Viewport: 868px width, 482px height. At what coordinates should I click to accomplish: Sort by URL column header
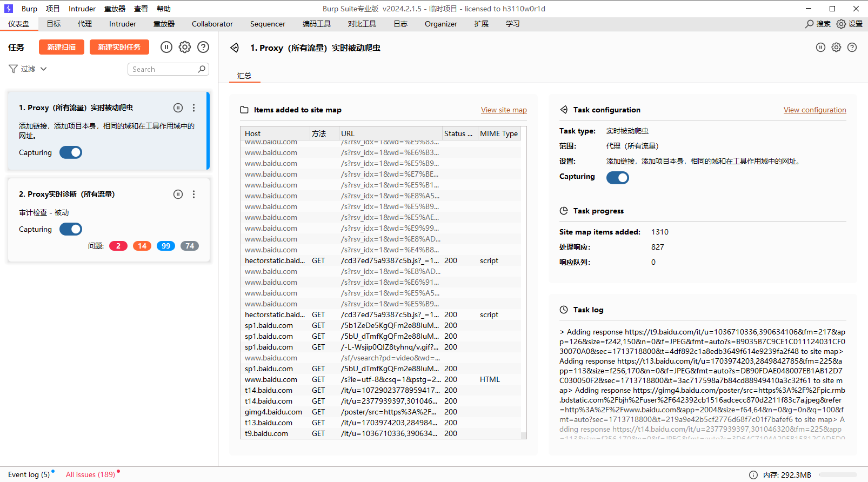point(390,133)
